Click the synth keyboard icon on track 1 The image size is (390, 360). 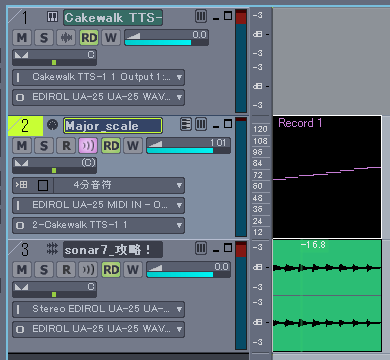[x=52, y=16]
